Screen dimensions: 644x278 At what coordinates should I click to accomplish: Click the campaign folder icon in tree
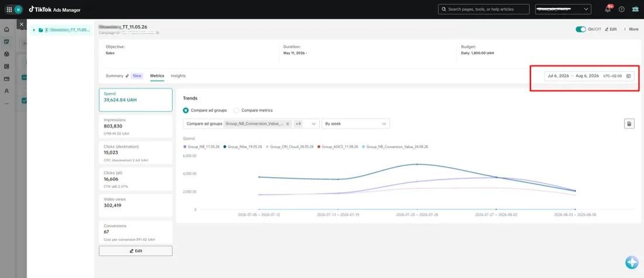click(x=40, y=30)
